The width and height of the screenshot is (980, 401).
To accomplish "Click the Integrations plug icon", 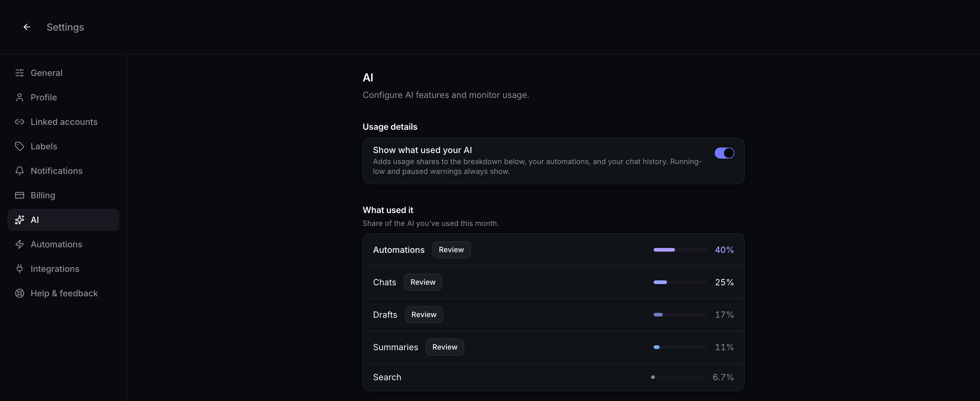I will tap(19, 269).
